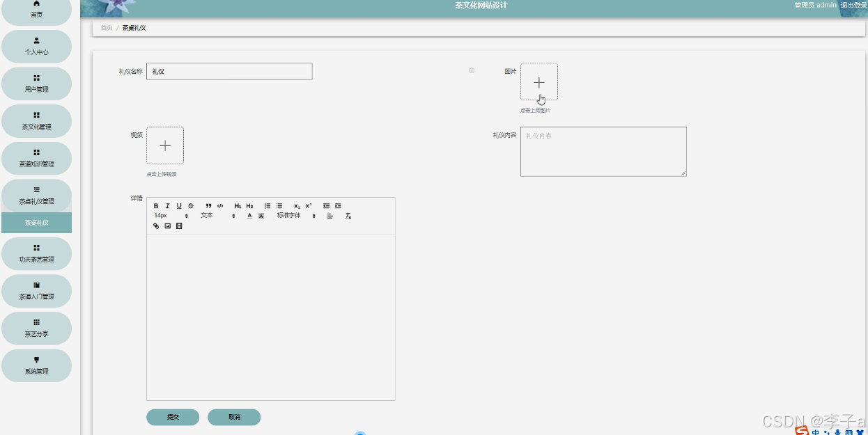Screen dimensions: 868x435
Task: Insert an image in the editor
Action: [168, 226]
